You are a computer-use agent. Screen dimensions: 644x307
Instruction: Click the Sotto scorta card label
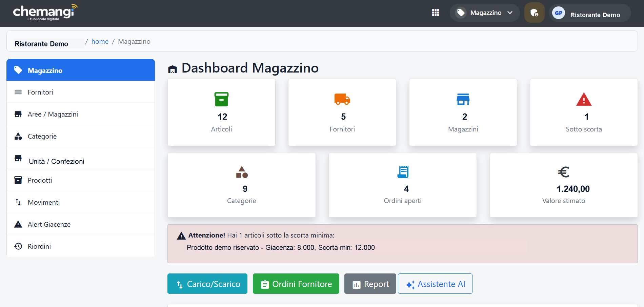pos(584,129)
